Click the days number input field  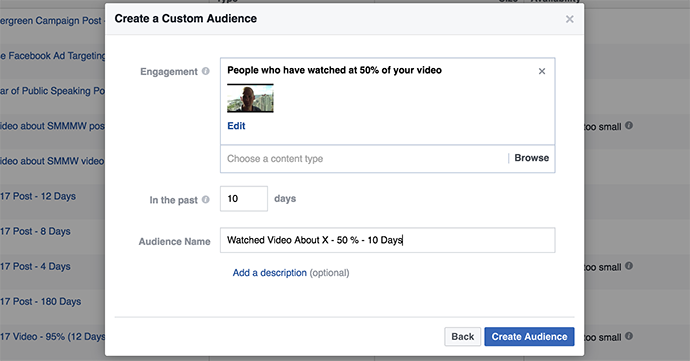tap(244, 199)
